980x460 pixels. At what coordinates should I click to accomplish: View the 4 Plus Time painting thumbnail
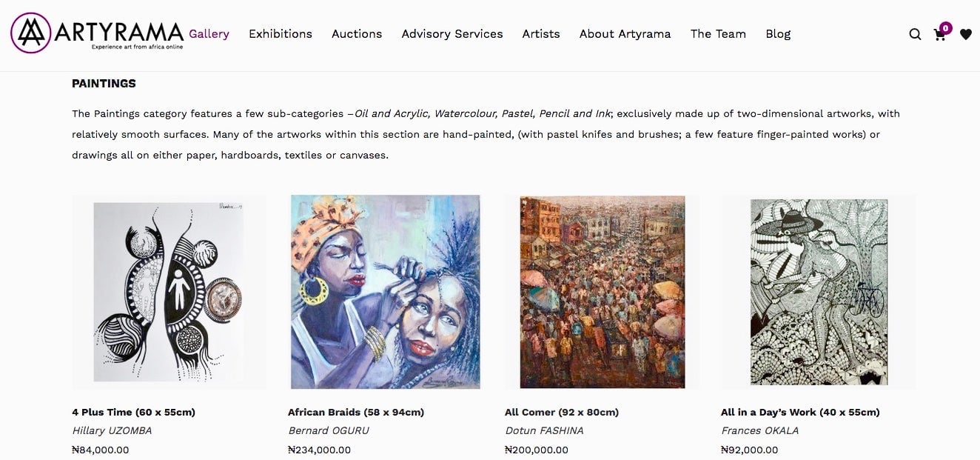coord(169,292)
